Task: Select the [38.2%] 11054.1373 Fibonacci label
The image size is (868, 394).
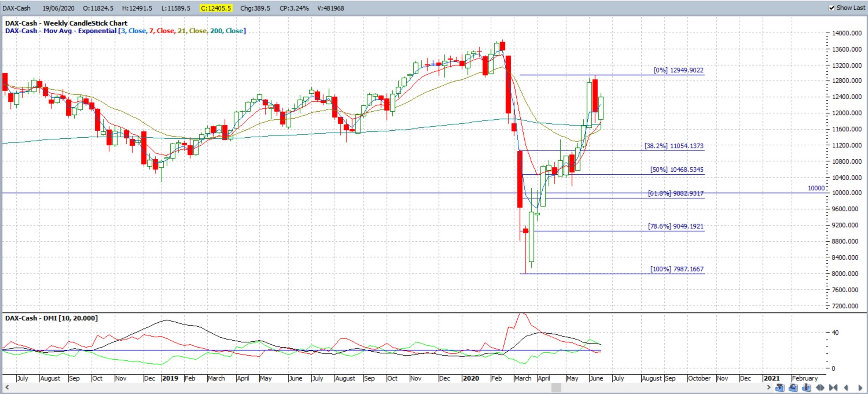Action: [674, 146]
